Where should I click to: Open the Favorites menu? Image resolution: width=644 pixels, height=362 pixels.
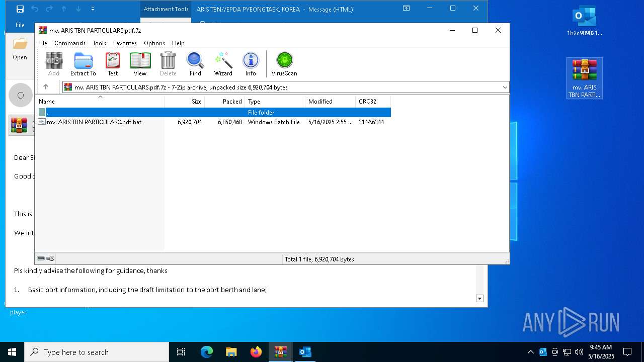click(125, 43)
